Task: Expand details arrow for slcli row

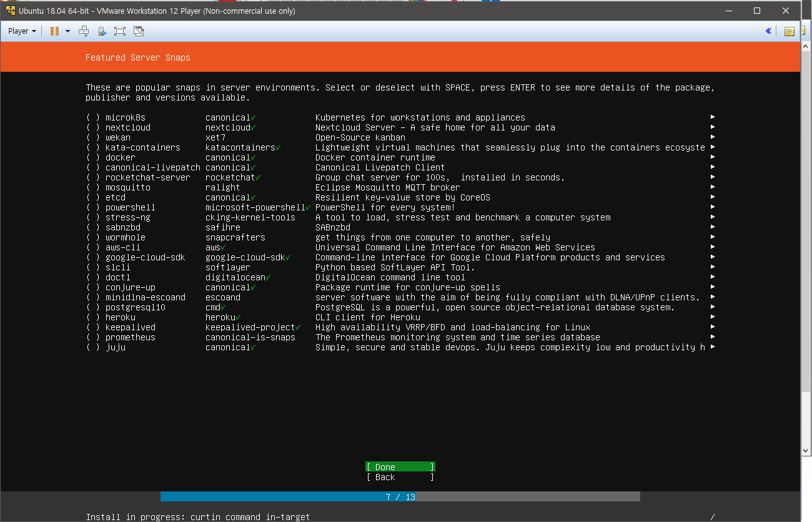Action: tap(713, 267)
